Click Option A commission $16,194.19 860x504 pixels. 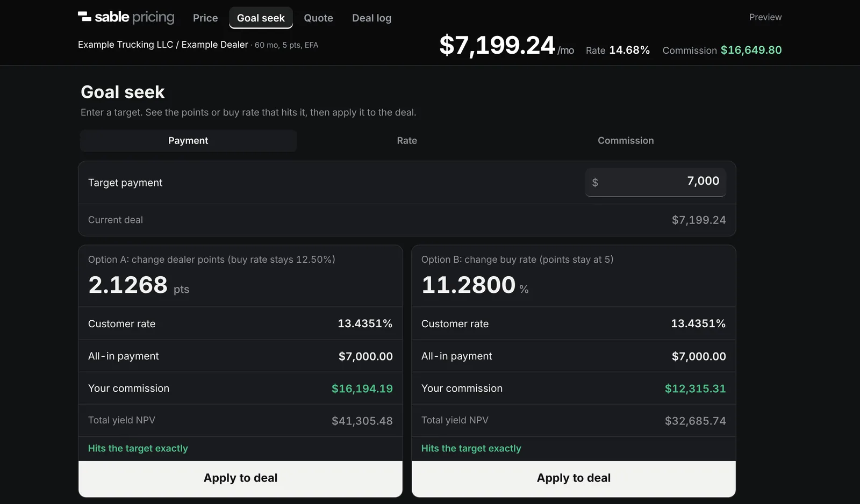click(362, 388)
